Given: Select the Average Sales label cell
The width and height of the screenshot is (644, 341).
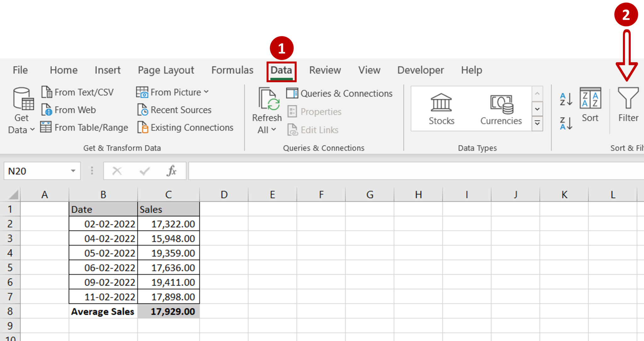Looking at the screenshot, I should (103, 311).
